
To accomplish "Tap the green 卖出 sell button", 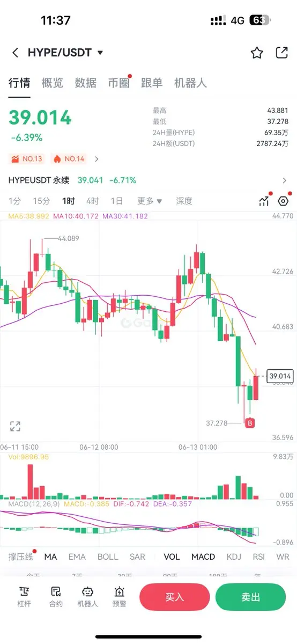I will [x=250, y=597].
